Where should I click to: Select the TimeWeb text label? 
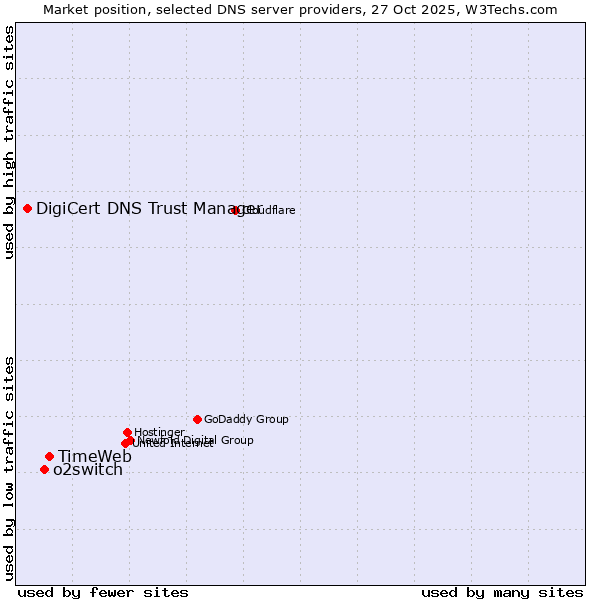click(94, 456)
